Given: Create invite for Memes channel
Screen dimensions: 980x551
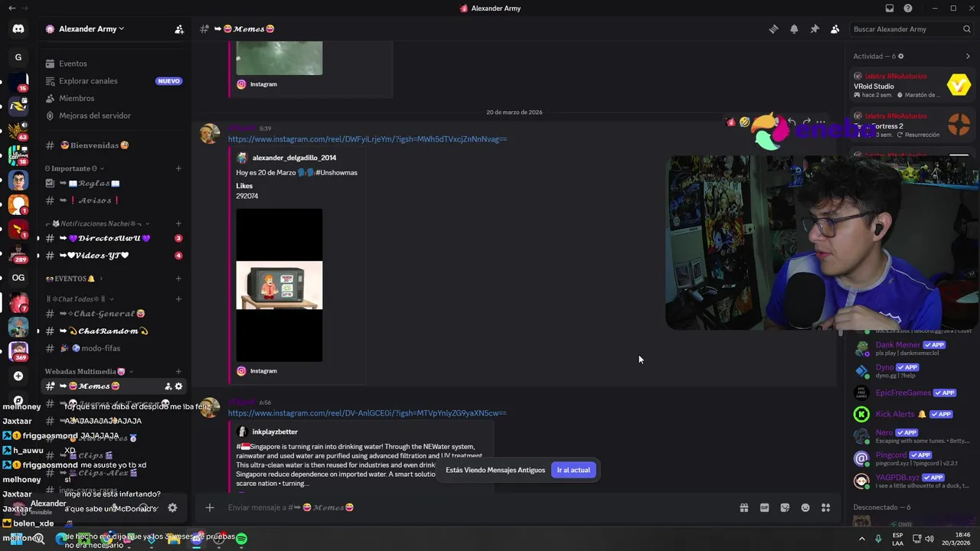Looking at the screenshot, I should 168,386.
